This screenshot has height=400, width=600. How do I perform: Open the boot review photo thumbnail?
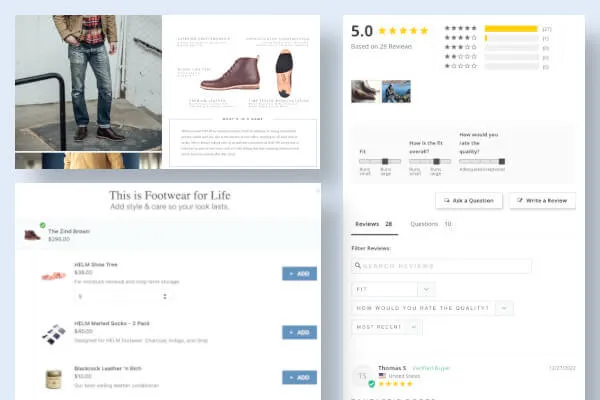pos(365,91)
